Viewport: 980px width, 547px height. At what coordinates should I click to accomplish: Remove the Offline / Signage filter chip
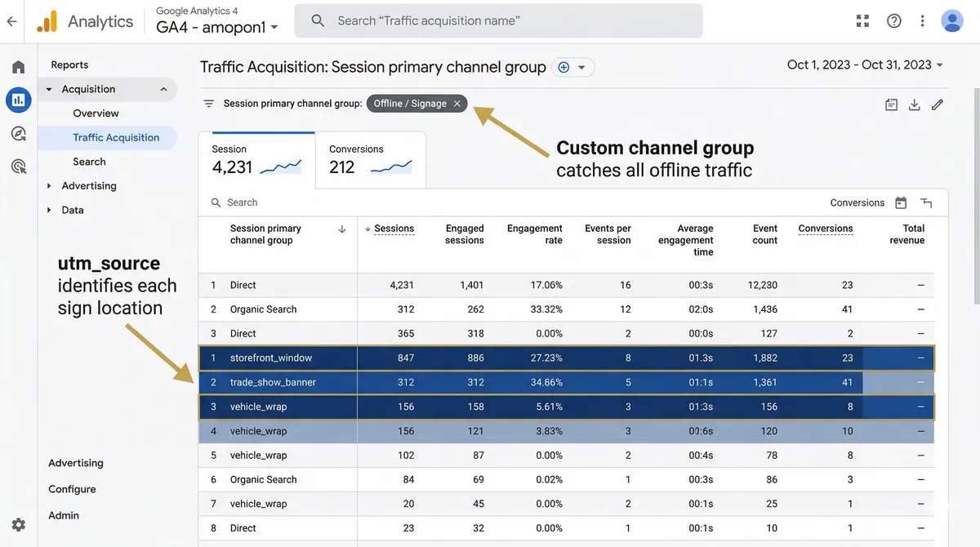[x=456, y=104]
